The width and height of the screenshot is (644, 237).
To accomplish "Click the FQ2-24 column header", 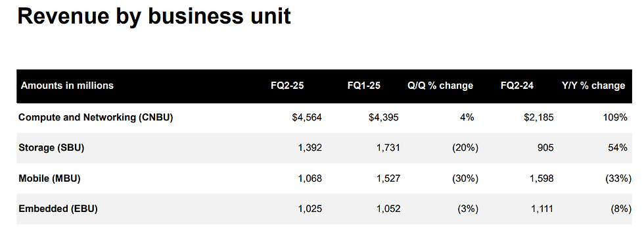I will coord(517,86).
